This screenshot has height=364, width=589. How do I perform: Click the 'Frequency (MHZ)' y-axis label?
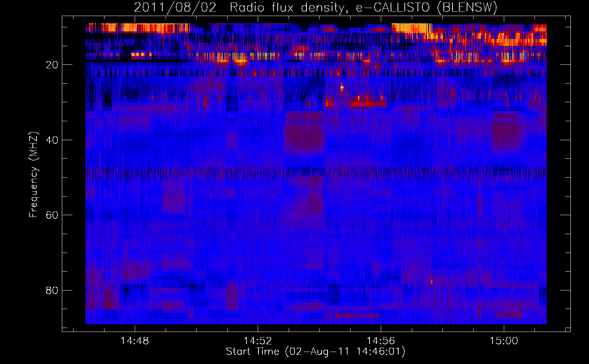pos(33,175)
